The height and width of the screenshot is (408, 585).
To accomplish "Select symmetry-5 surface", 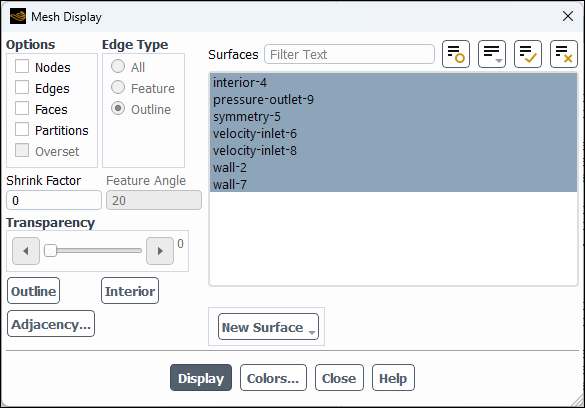I will coord(393,116).
